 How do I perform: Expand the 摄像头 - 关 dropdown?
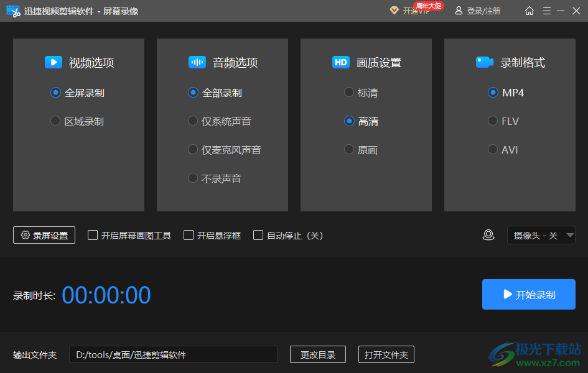pos(541,235)
